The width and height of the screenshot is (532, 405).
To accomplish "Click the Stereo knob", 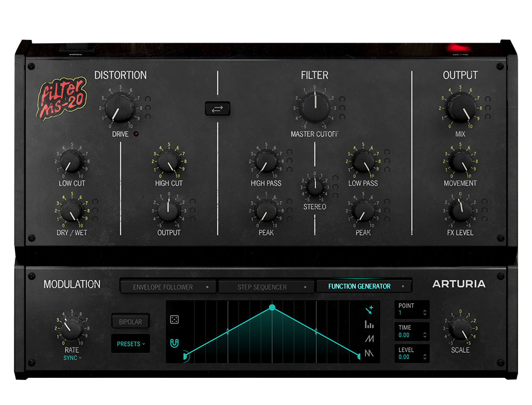I will [315, 187].
